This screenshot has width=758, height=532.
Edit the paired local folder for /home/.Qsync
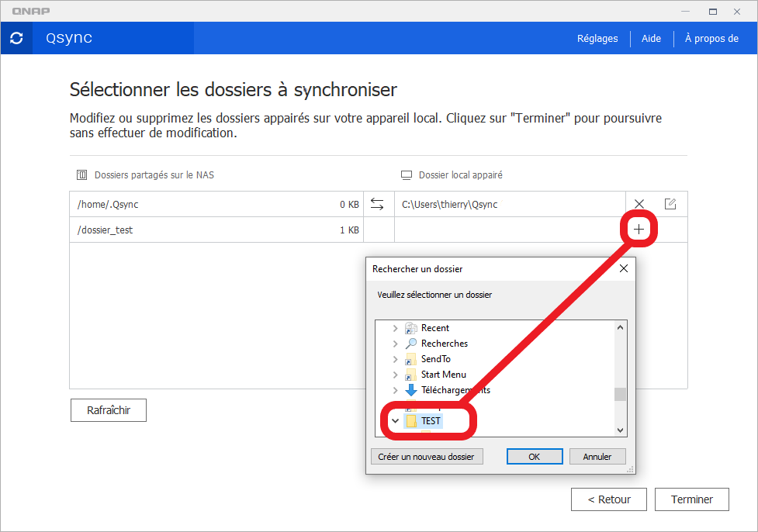[670, 204]
